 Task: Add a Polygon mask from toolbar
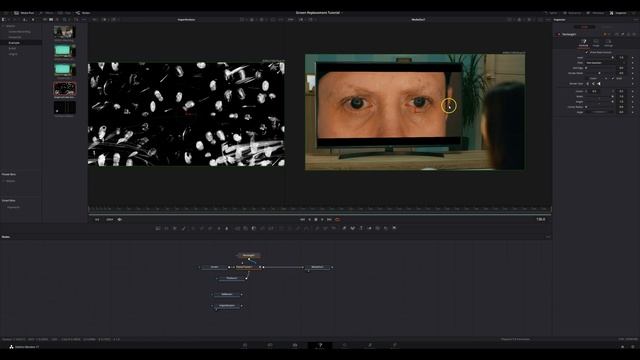tap(298, 228)
